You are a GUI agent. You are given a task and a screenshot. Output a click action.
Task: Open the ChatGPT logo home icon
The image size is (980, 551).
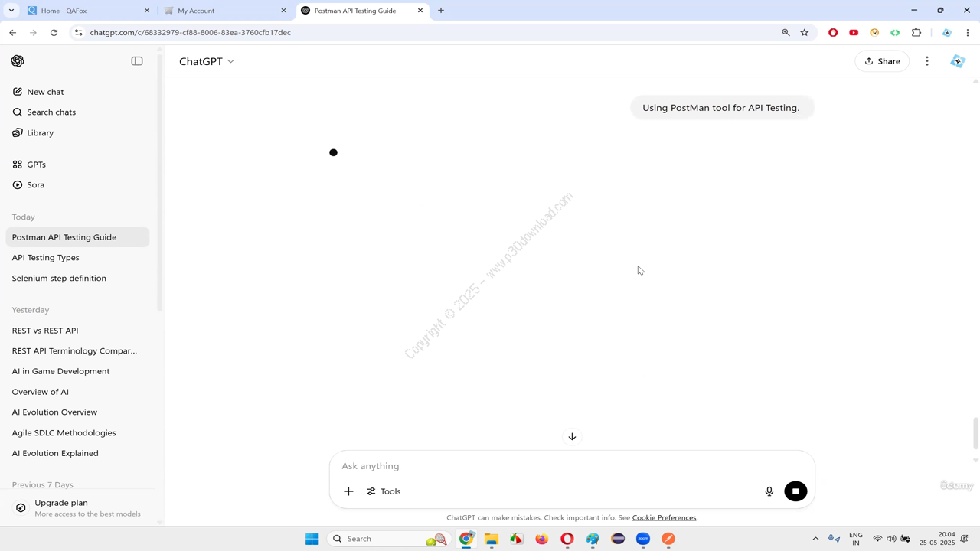coord(18,61)
